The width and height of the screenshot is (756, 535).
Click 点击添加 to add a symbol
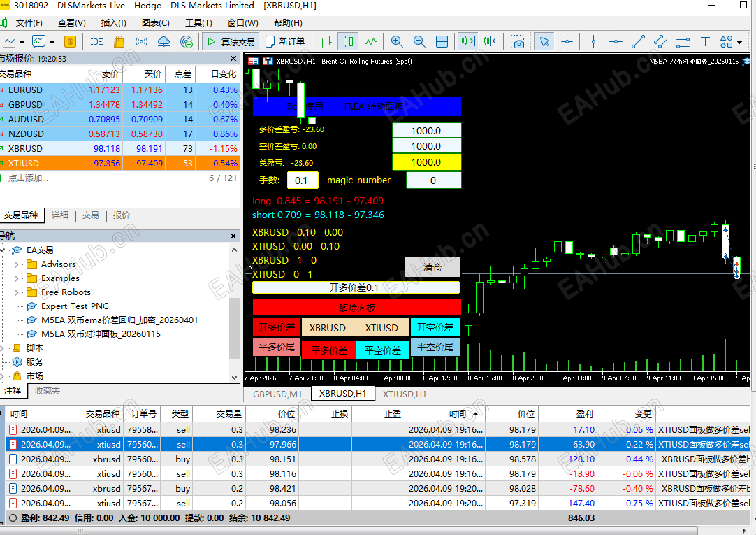[x=28, y=178]
